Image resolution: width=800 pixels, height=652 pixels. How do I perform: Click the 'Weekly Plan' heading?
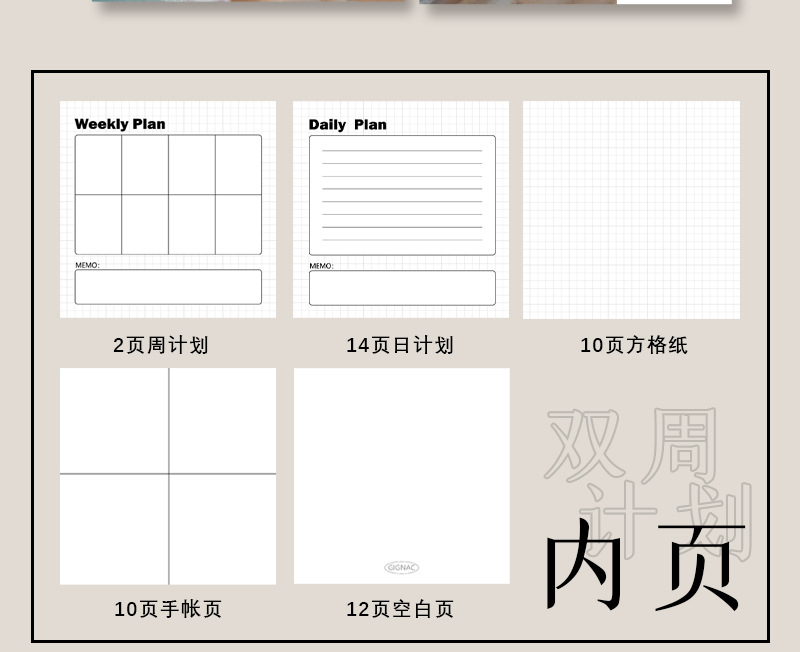(x=120, y=124)
